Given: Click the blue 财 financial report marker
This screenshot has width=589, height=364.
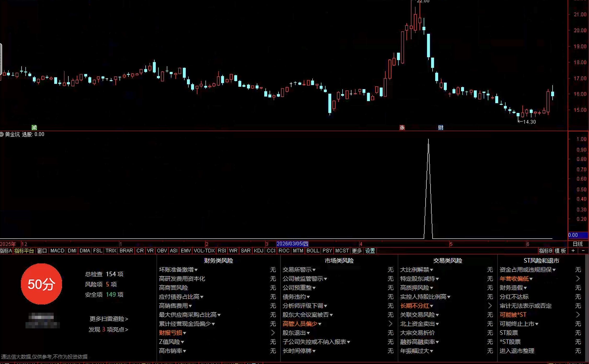Looking at the screenshot, I should click(441, 127).
